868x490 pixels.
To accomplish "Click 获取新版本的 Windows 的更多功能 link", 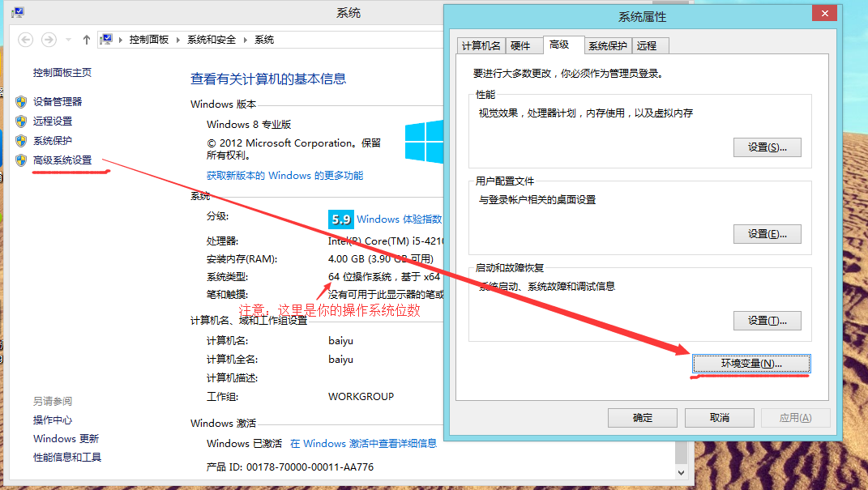I will coord(285,176).
